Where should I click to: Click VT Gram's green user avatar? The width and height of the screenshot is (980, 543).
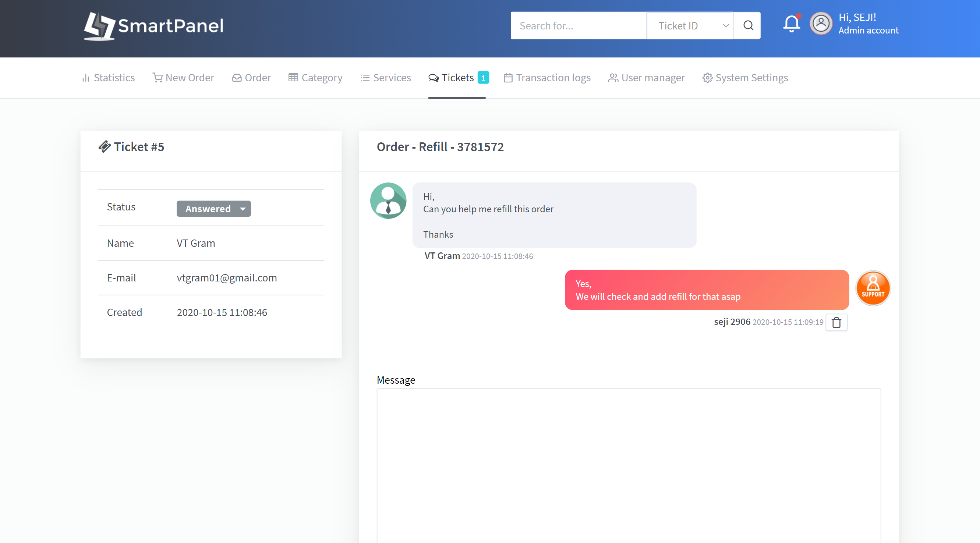point(388,200)
